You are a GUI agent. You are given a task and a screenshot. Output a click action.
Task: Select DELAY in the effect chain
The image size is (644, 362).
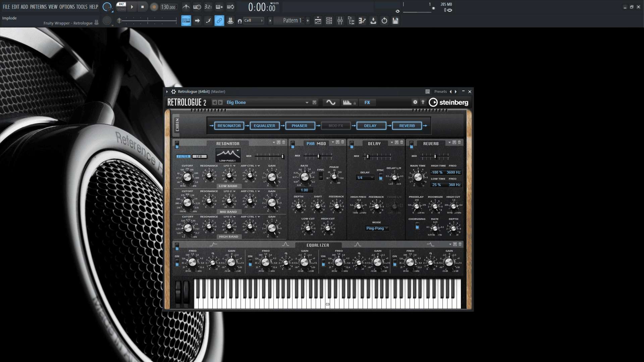pos(370,126)
